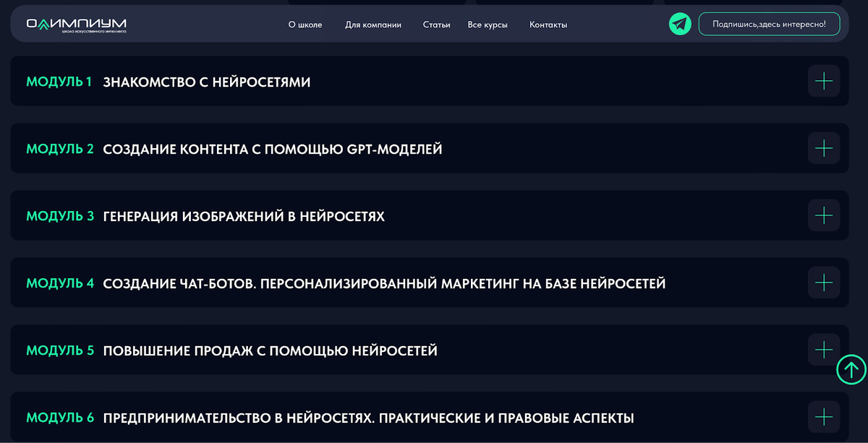Click the Модуль 3 label
The height and width of the screenshot is (443, 868).
point(60,217)
